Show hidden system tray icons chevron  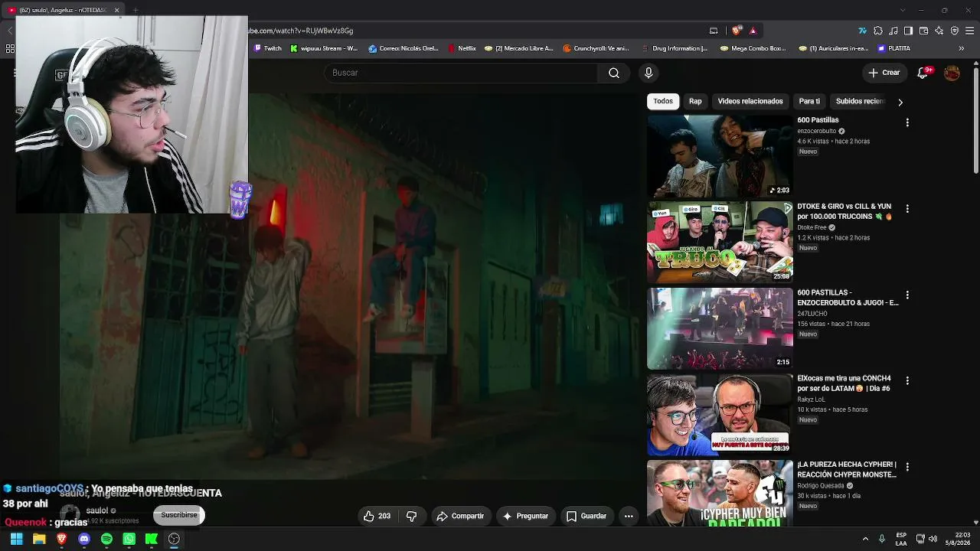click(x=865, y=539)
